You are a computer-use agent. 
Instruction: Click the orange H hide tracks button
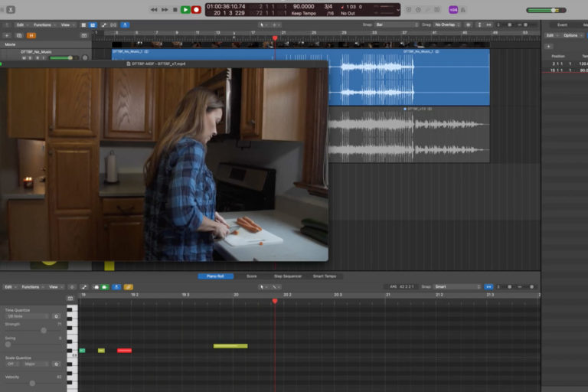[x=31, y=35]
